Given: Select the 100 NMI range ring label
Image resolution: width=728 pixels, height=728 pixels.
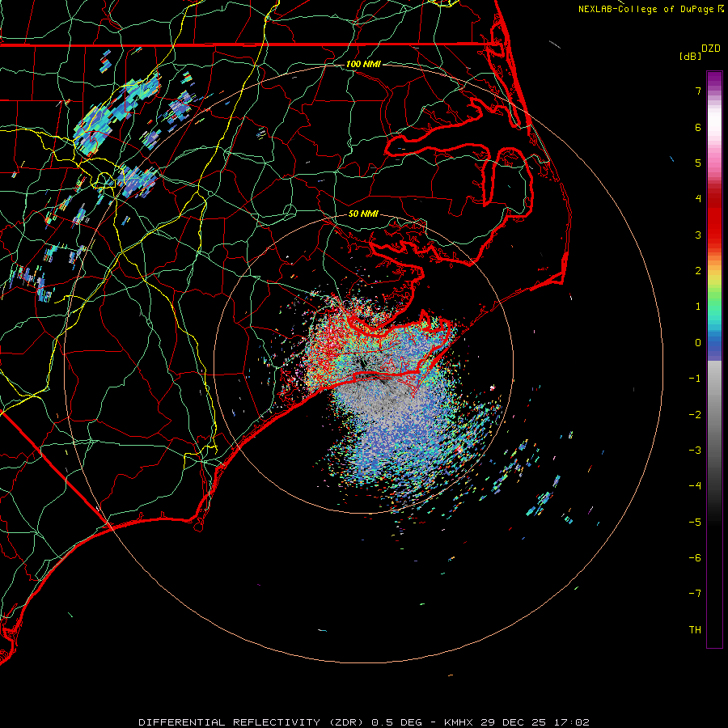Looking at the screenshot, I should point(363,64).
